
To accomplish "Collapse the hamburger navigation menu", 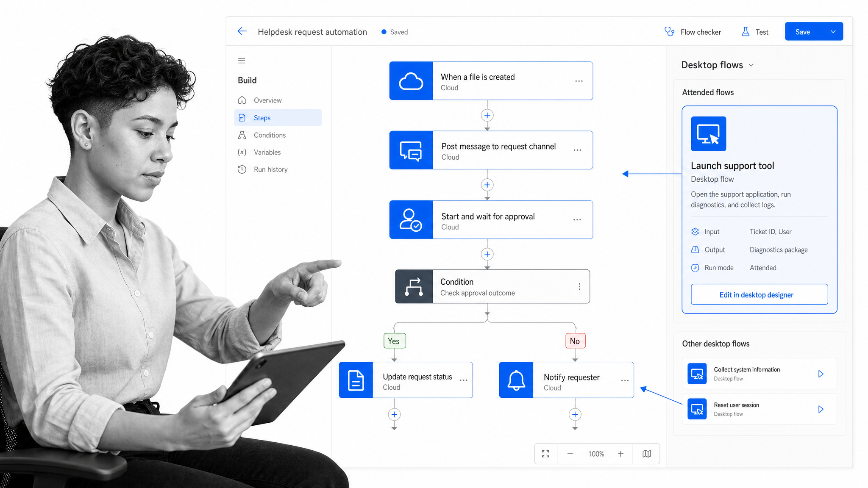I will click(242, 61).
